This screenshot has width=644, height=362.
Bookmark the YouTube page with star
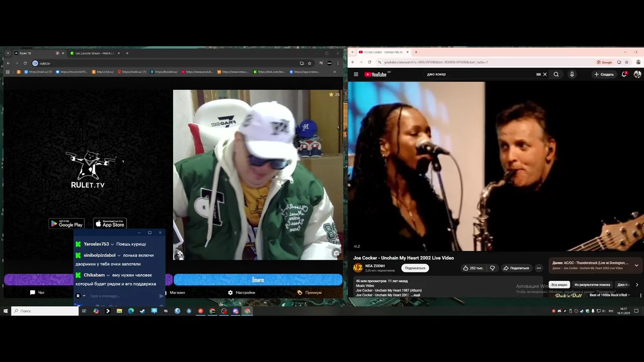click(626, 62)
